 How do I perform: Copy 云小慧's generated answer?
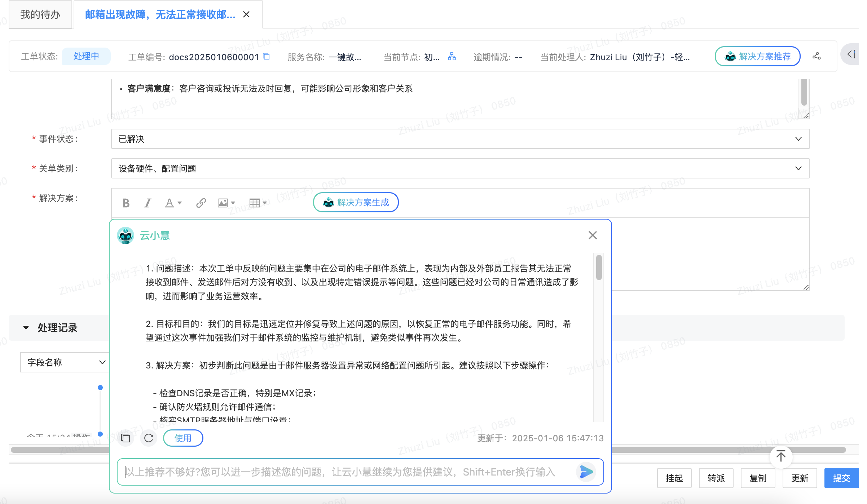125,438
